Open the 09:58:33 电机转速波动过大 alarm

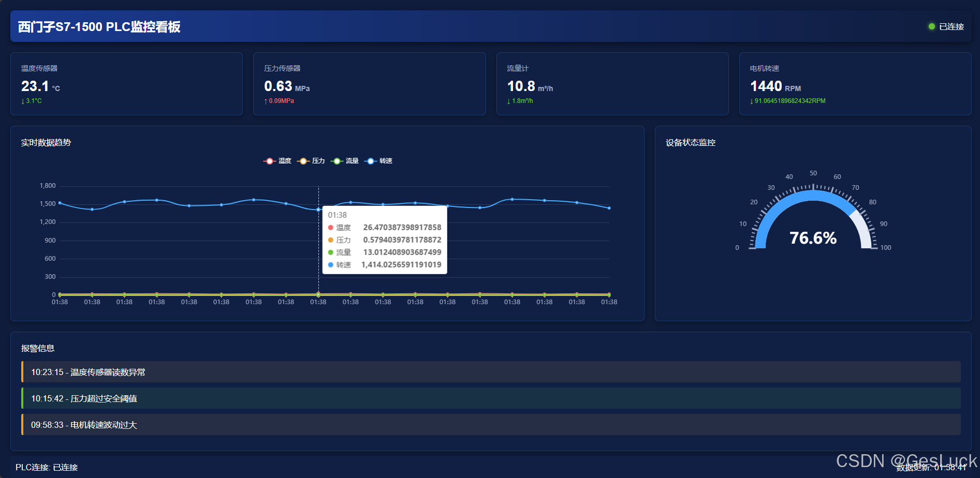[491, 425]
